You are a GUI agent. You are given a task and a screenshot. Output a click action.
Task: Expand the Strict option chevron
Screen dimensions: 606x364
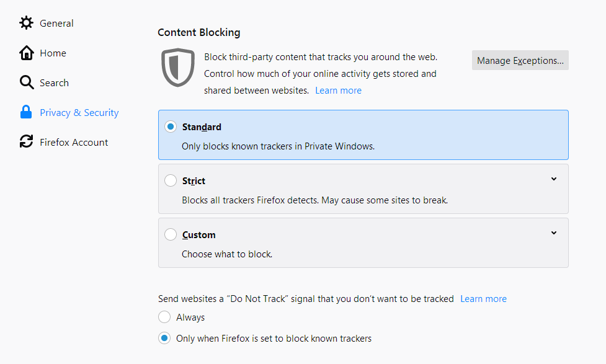pos(554,179)
